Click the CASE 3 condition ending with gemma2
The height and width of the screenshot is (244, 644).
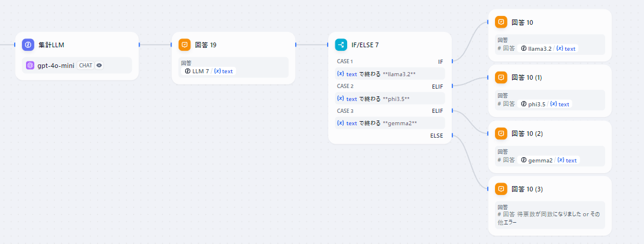390,123
